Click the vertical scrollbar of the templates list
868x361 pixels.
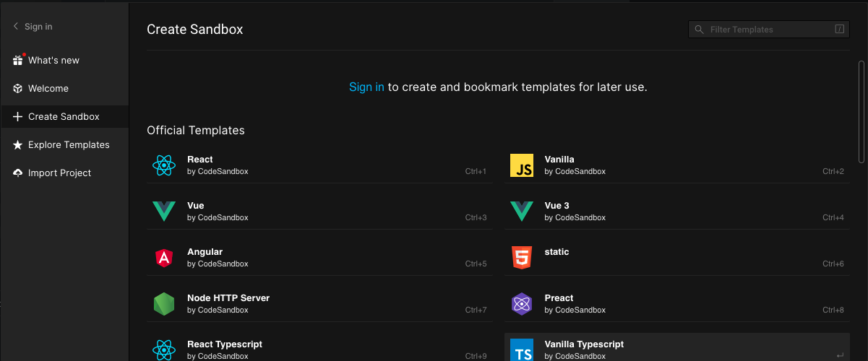(861, 112)
